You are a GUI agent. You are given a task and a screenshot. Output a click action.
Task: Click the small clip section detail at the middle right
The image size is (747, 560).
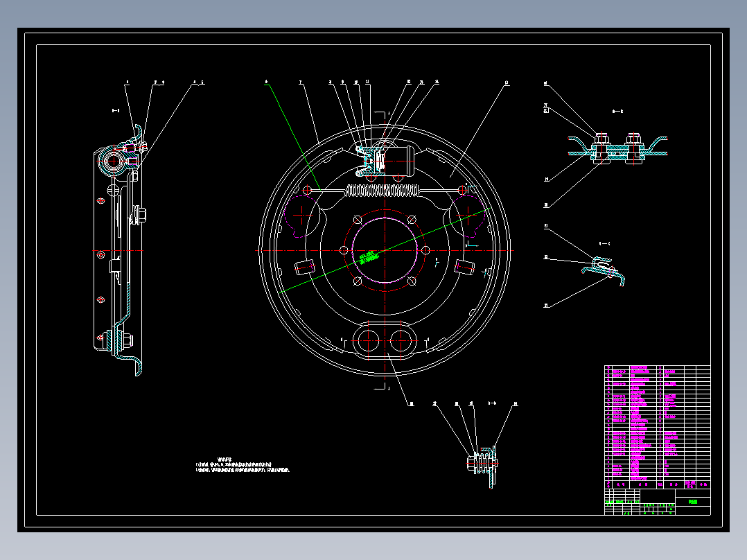pyautogui.click(x=603, y=271)
